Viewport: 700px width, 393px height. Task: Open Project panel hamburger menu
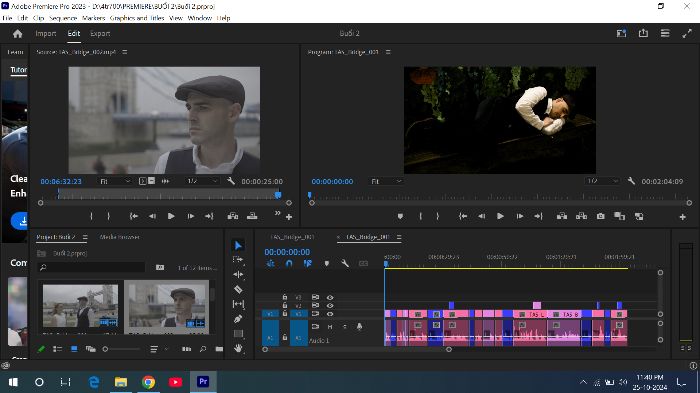(x=85, y=237)
